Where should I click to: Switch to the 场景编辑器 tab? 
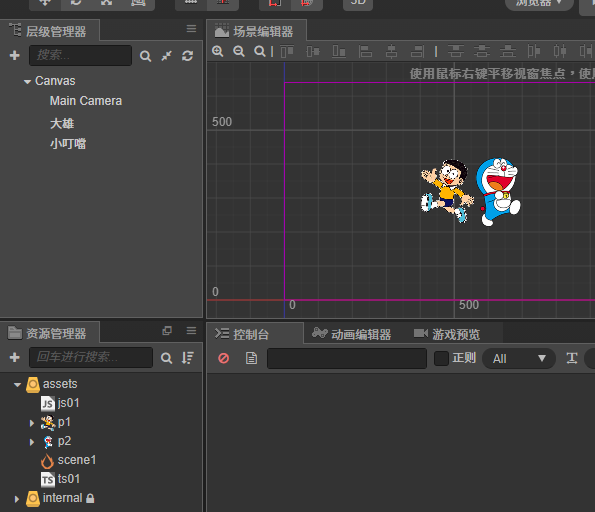click(257, 30)
